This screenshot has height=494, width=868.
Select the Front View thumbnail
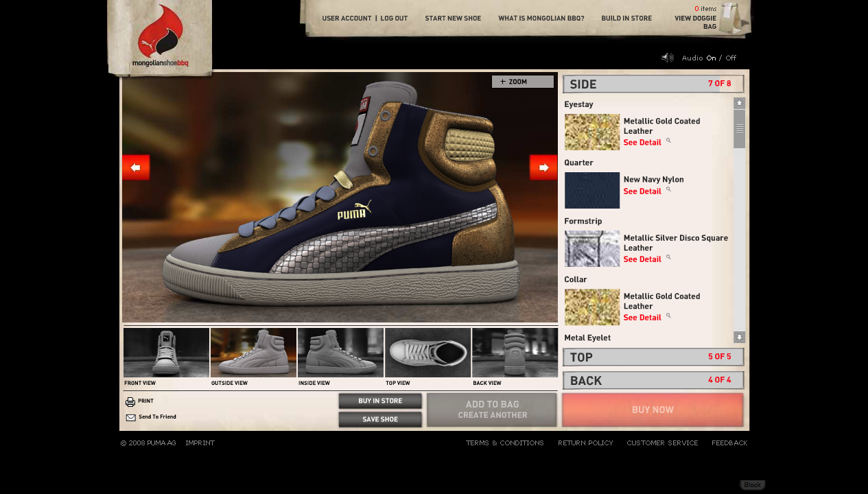(166, 353)
